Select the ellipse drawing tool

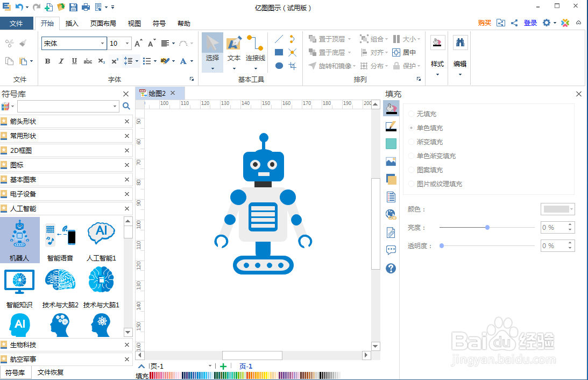tap(279, 66)
